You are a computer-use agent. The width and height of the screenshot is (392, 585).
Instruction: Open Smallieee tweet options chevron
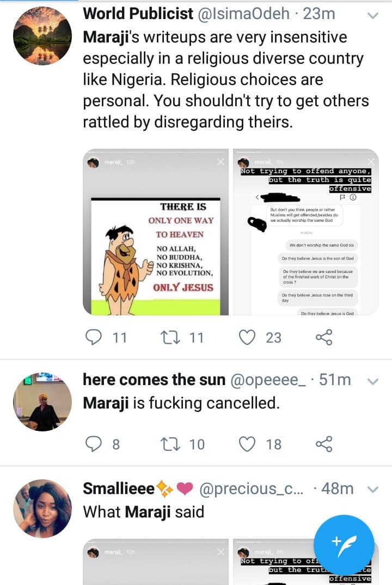(x=373, y=490)
